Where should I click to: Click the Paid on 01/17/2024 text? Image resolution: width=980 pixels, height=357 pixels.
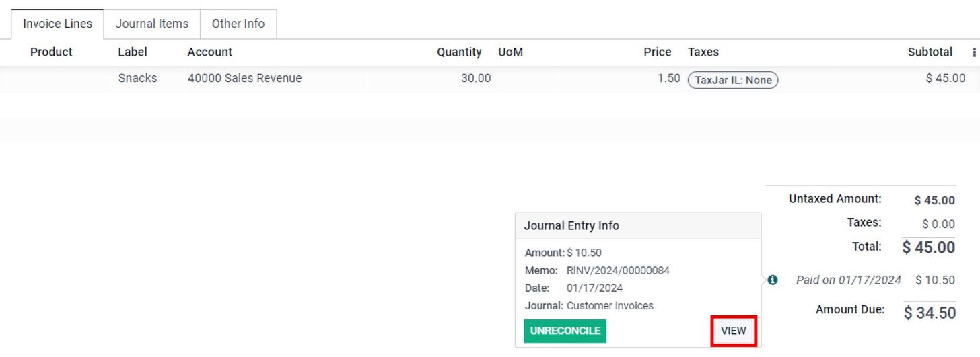848,280
